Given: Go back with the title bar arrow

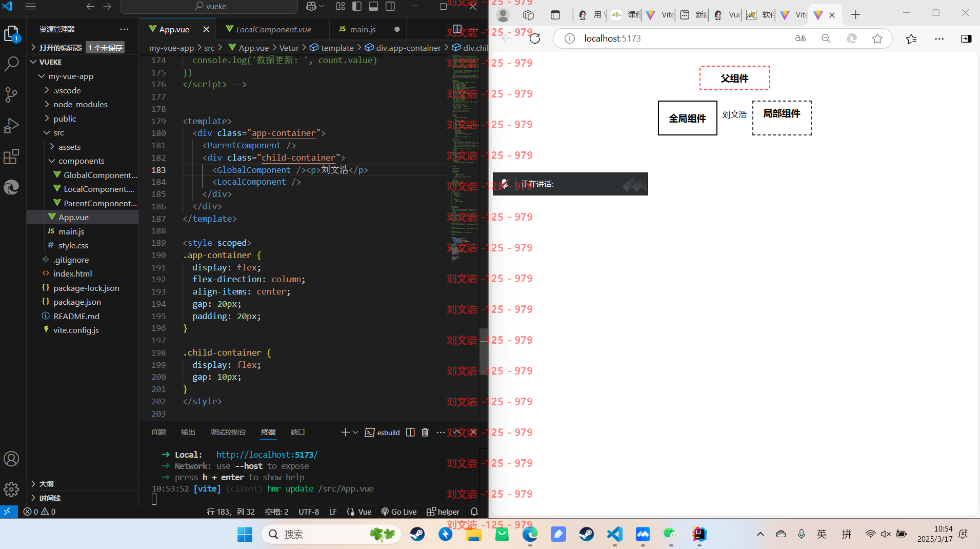Looking at the screenshot, I should pyautogui.click(x=90, y=7).
